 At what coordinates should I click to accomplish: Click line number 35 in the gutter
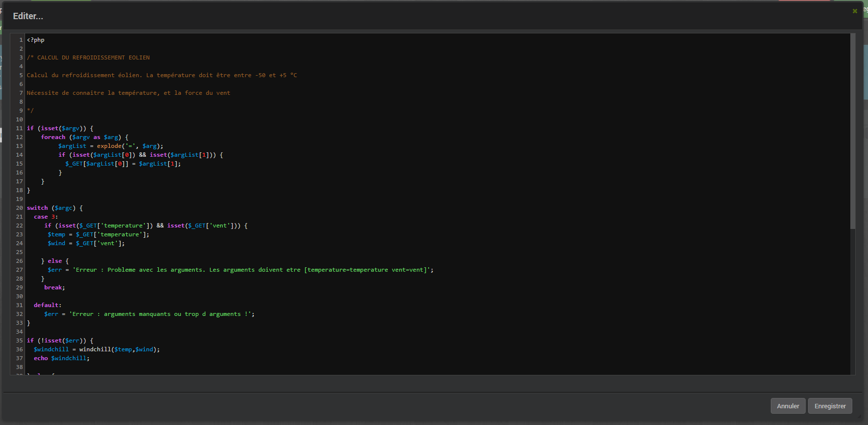(19, 340)
